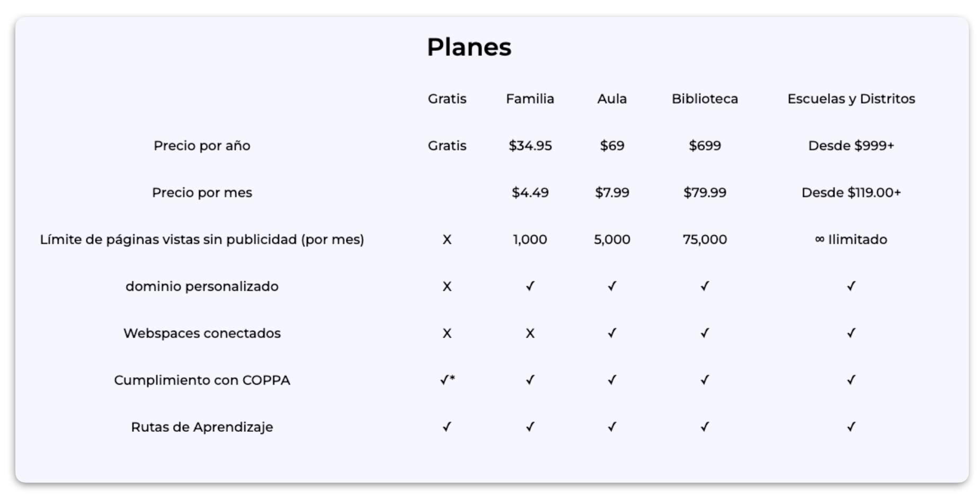This screenshot has height=497, width=980.
Task: Click the Desde $999+ yearly price
Action: pyautogui.click(x=851, y=146)
